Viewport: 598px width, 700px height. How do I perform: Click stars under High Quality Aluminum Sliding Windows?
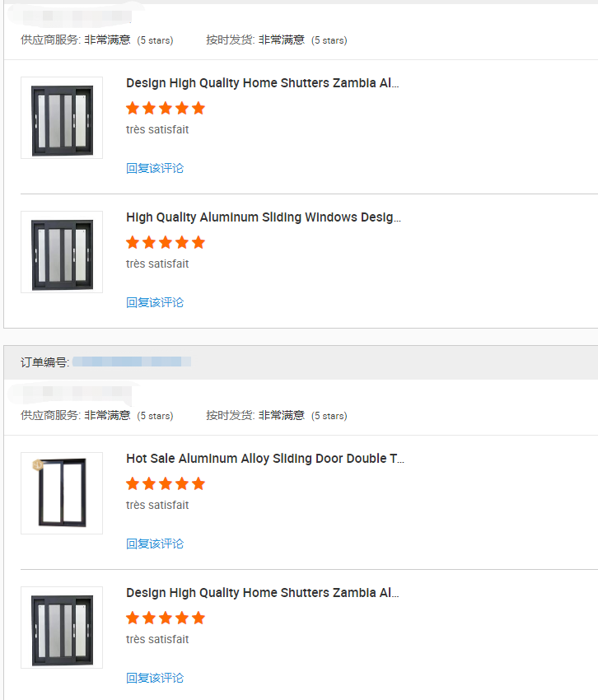165,242
